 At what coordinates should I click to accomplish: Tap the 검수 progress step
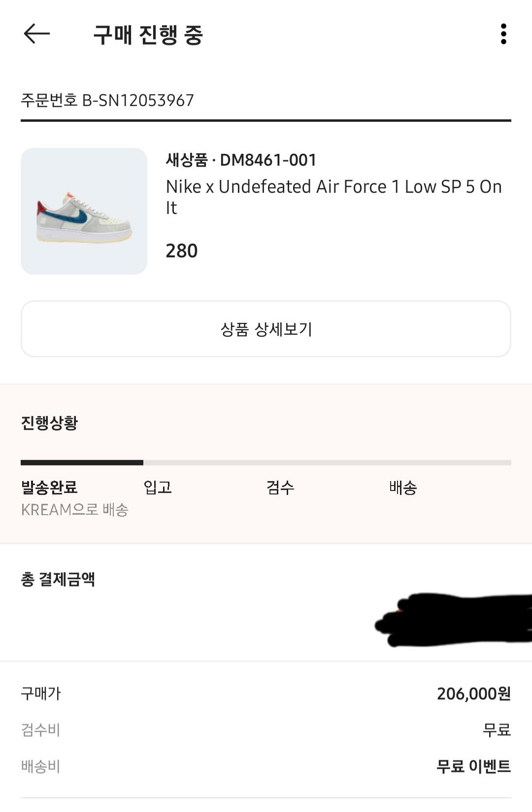click(x=280, y=488)
